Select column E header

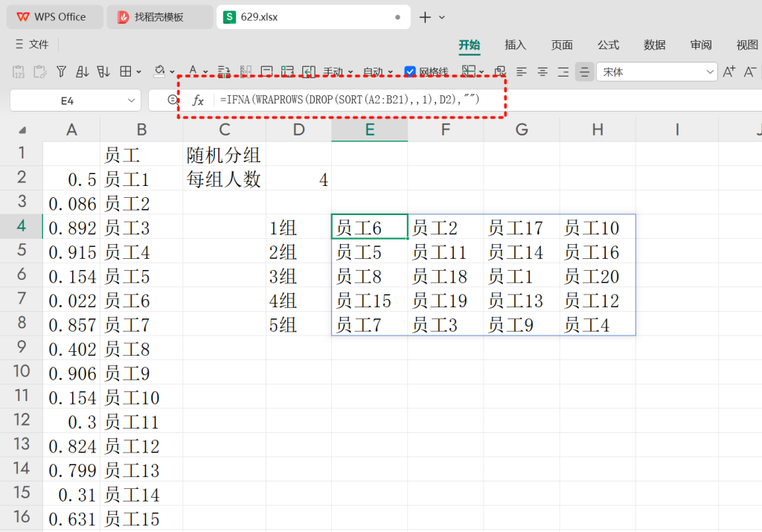tap(369, 129)
